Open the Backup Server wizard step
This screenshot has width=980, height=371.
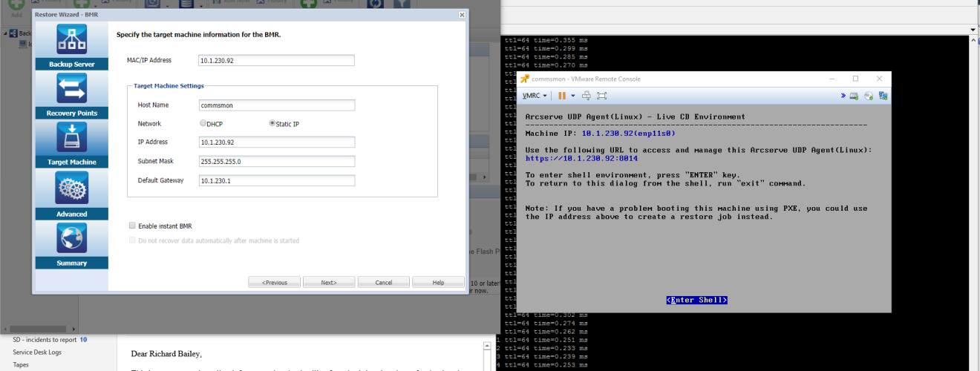(x=72, y=46)
